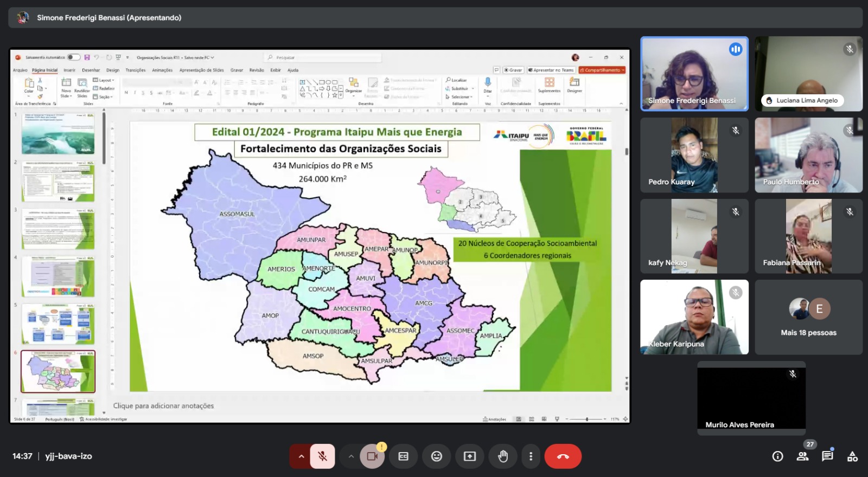
Task: Click the comments icon beside Gravar
Action: coord(496,70)
